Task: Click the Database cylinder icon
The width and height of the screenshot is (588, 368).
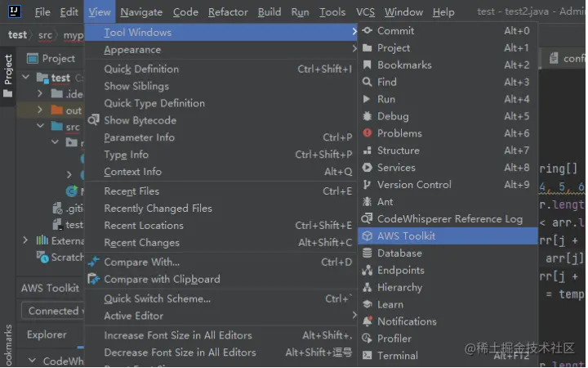Action: 367,253
